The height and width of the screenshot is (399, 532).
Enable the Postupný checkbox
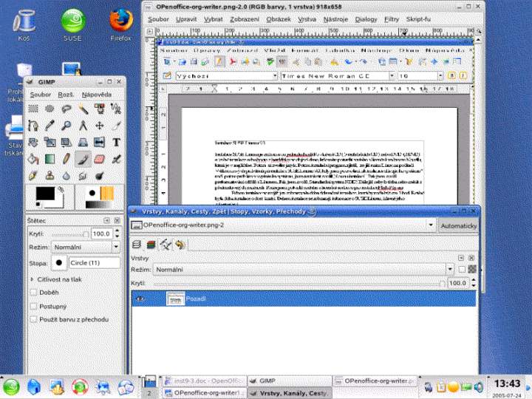(33, 307)
